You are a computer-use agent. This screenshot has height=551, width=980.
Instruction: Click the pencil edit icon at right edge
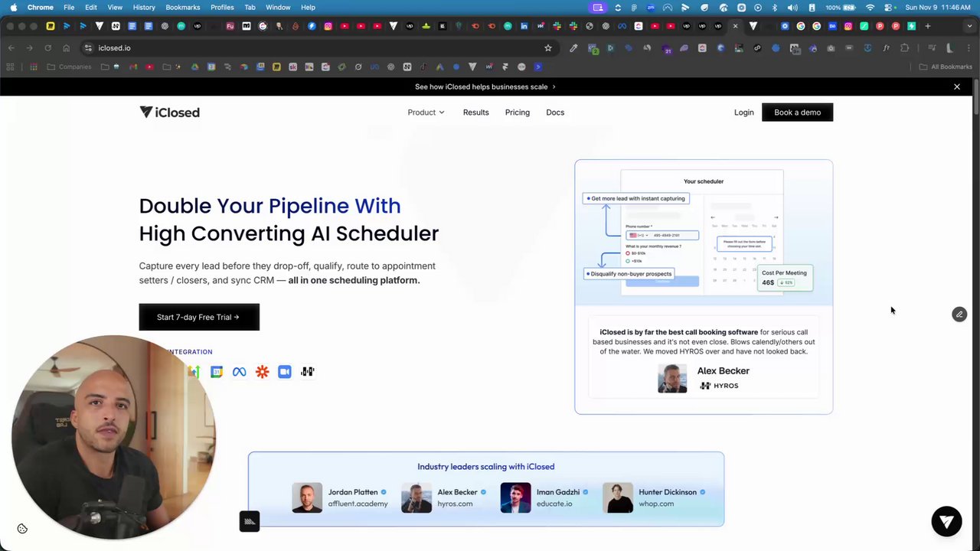tap(959, 315)
